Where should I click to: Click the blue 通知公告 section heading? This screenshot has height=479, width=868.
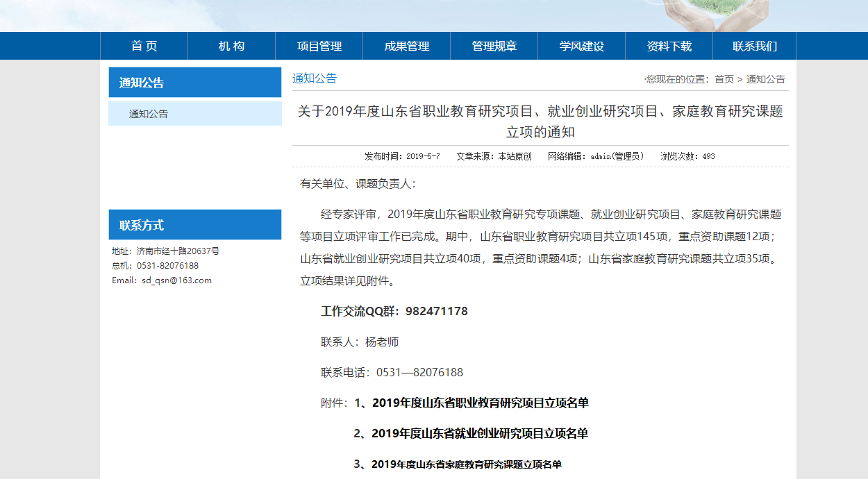(315, 78)
